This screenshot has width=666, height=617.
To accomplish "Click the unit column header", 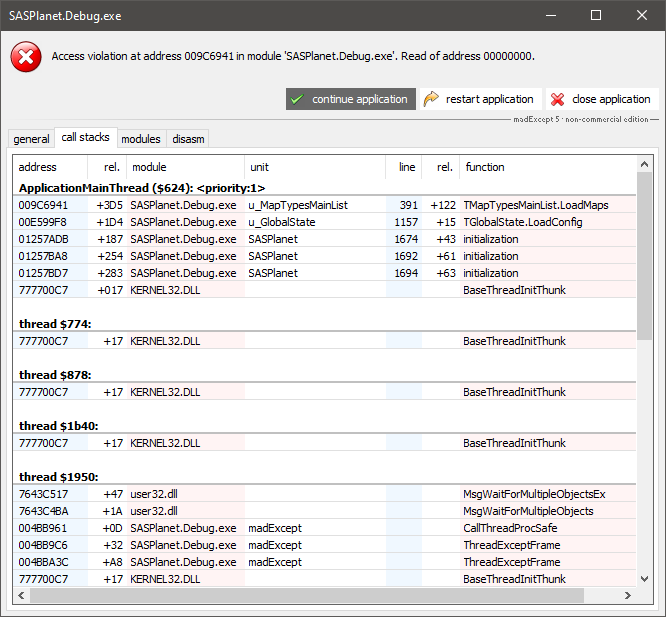I will click(315, 167).
